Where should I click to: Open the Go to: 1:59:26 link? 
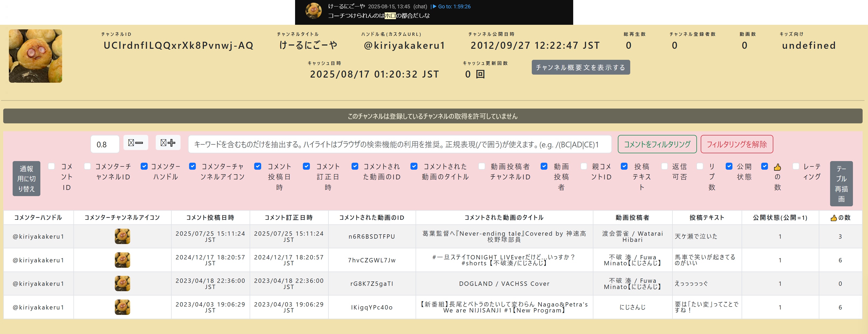point(454,6)
